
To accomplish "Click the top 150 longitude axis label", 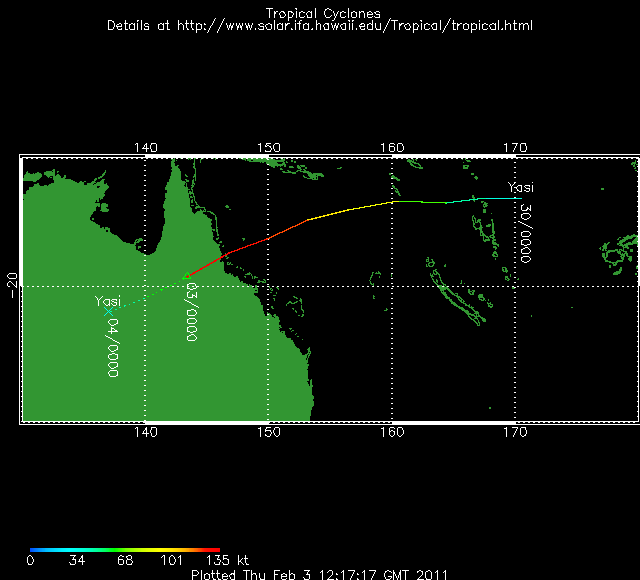I will coord(269,147).
